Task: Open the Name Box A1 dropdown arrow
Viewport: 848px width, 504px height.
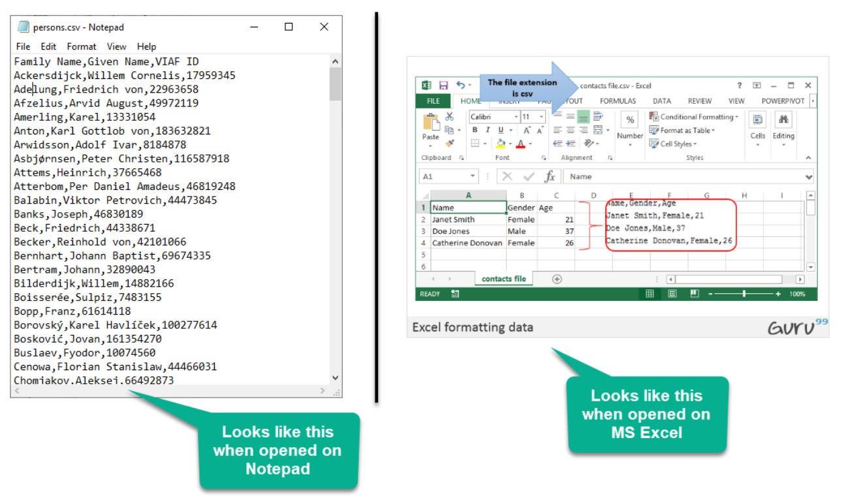Action: click(x=473, y=177)
